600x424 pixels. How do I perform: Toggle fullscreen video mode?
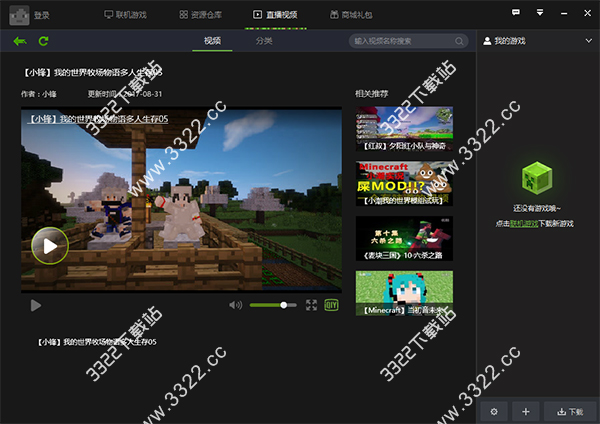coord(311,305)
